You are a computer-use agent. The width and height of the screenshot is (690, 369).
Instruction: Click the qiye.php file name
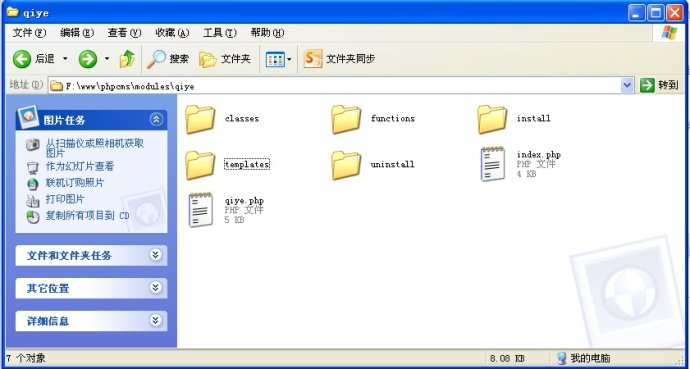click(244, 200)
